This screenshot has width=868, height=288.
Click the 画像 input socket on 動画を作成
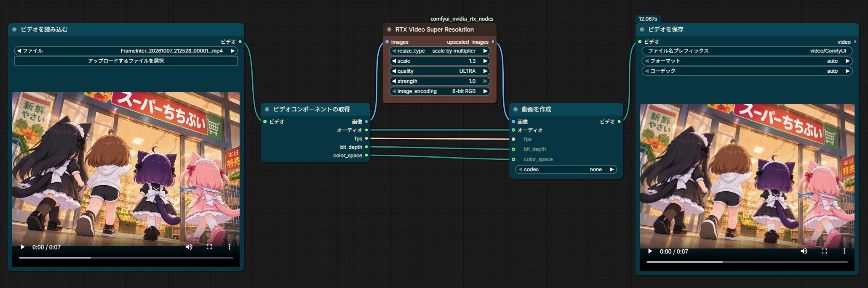[513, 122]
